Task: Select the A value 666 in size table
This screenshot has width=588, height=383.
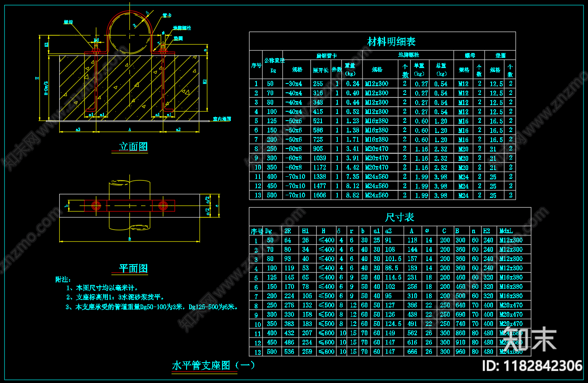Action: [x=412, y=352]
